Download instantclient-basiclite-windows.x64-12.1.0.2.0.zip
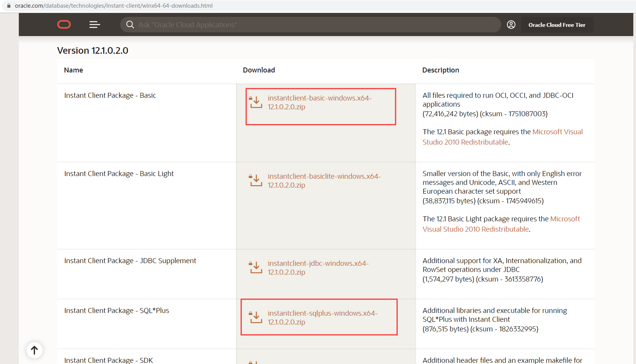The image size is (636, 364). pyautogui.click(x=324, y=181)
